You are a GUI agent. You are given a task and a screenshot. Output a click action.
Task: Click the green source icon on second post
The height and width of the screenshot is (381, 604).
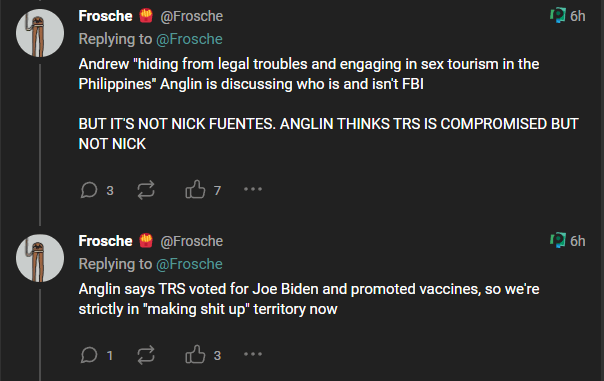point(558,240)
